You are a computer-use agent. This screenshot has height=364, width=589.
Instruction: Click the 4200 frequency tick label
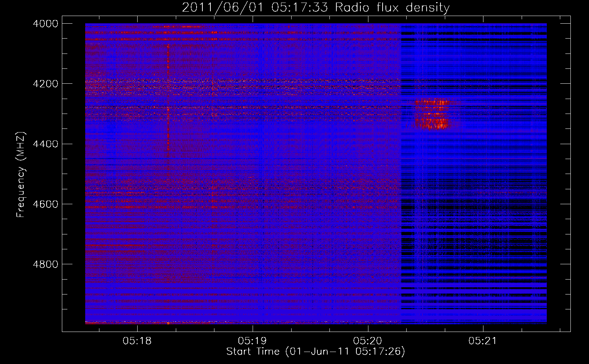click(x=46, y=84)
